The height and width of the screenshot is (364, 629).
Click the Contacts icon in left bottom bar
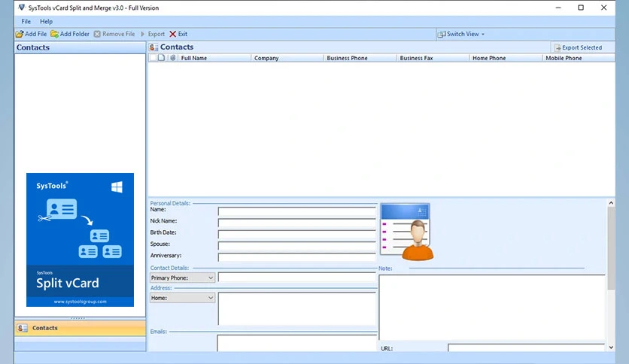pos(23,328)
